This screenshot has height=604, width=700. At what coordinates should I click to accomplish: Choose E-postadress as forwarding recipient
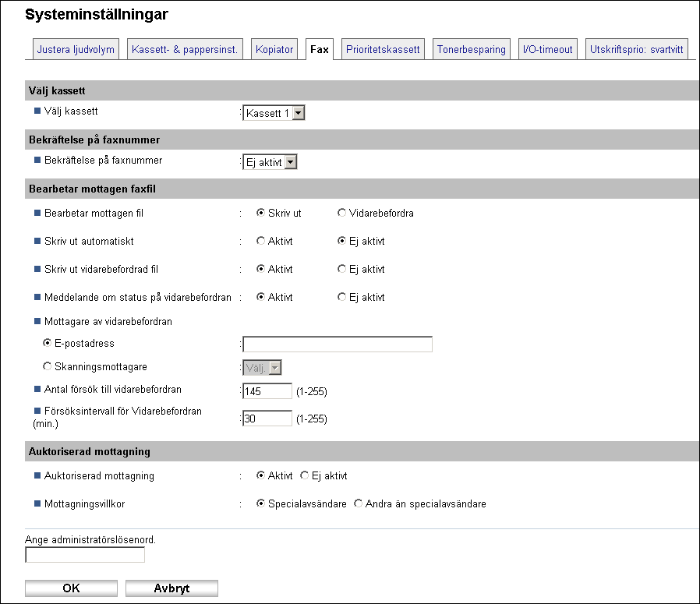tap(47, 343)
